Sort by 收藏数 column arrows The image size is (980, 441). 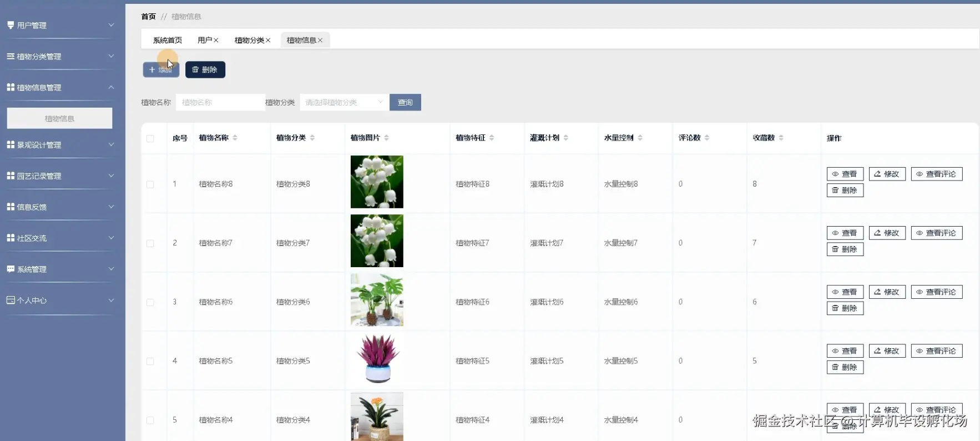(x=781, y=138)
